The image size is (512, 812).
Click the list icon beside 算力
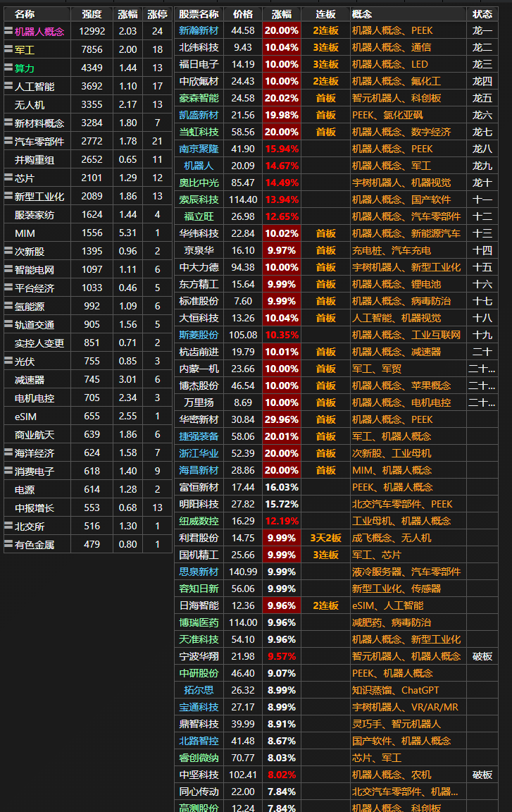pos(8,68)
